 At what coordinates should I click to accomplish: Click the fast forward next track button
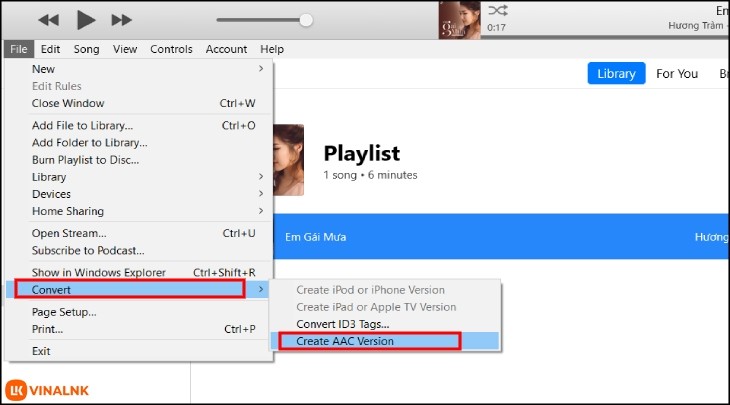(121, 20)
